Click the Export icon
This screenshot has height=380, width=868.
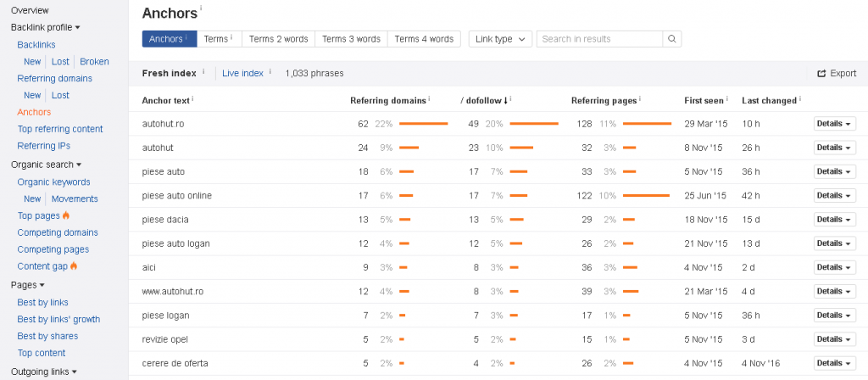coord(821,74)
